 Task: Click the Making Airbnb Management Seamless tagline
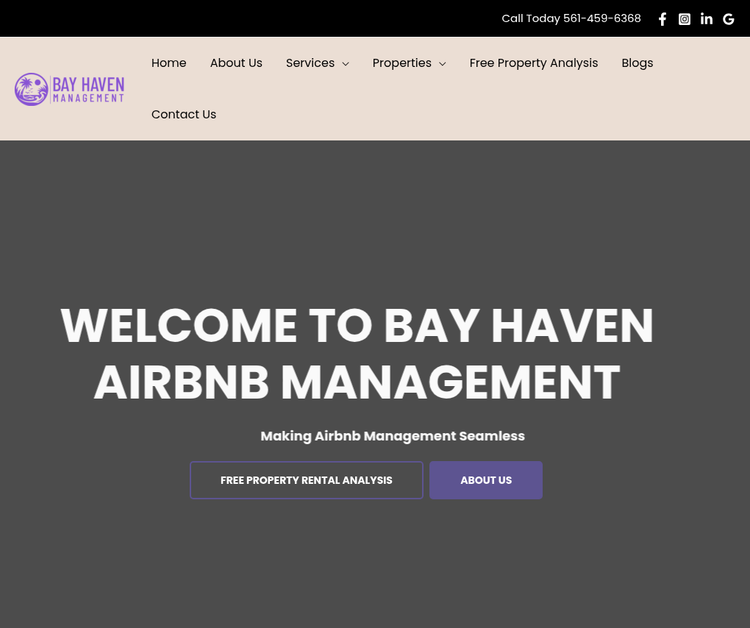(392, 436)
